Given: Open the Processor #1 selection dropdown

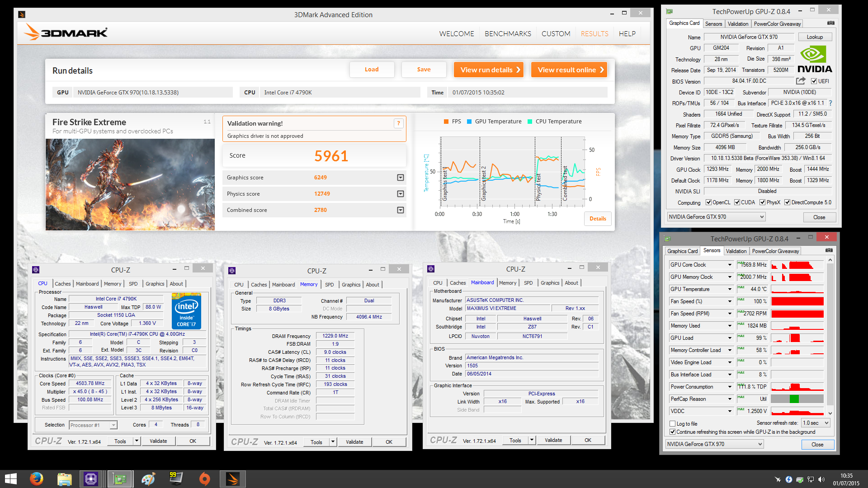Looking at the screenshot, I should click(x=93, y=425).
